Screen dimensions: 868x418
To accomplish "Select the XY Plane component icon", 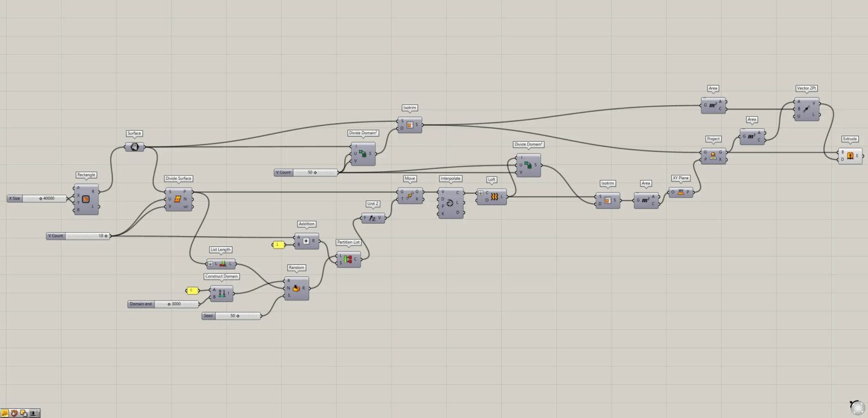I will [680, 192].
